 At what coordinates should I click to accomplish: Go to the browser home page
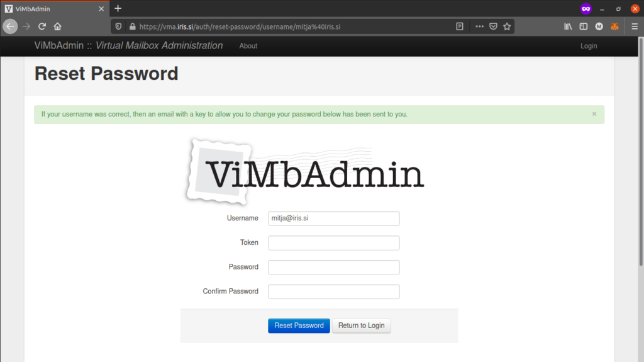(x=58, y=26)
